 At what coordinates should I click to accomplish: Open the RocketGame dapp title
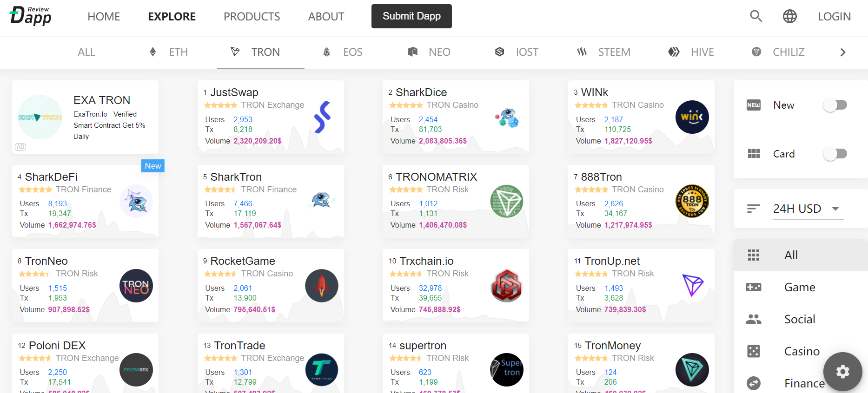243,261
